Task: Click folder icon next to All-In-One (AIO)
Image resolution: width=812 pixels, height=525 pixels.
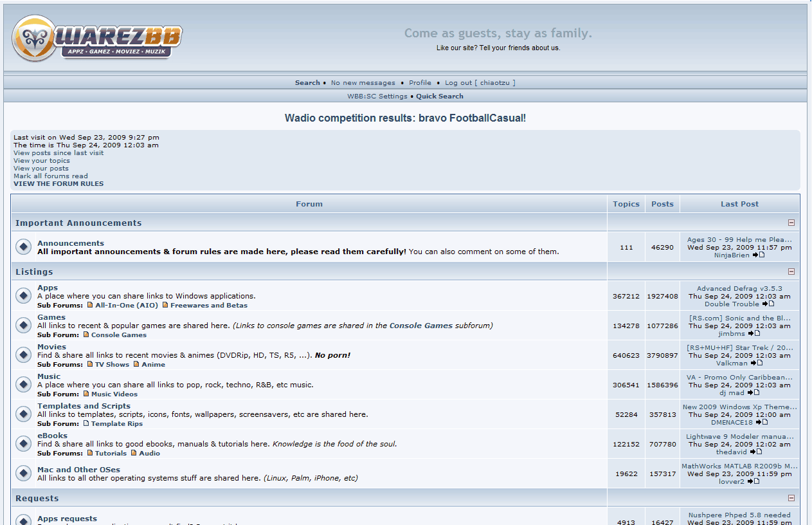Action: [90, 305]
